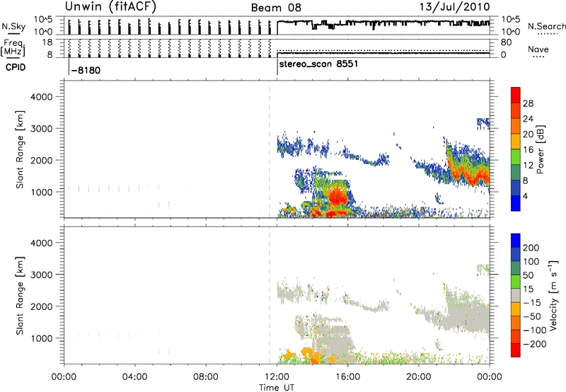Click the '24' label on Power colorbar

528,119
